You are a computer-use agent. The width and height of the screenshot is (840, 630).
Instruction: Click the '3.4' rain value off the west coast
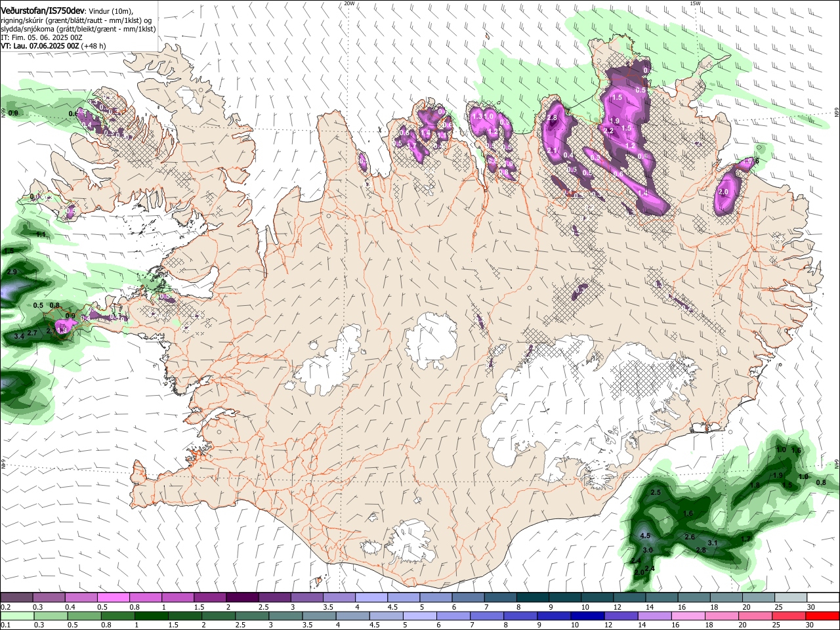(19, 336)
